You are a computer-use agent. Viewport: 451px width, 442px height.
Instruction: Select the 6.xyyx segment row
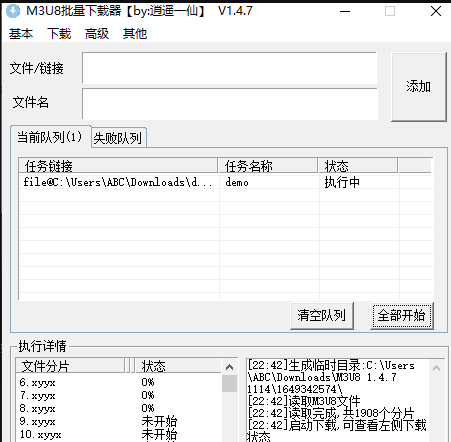click(118, 382)
